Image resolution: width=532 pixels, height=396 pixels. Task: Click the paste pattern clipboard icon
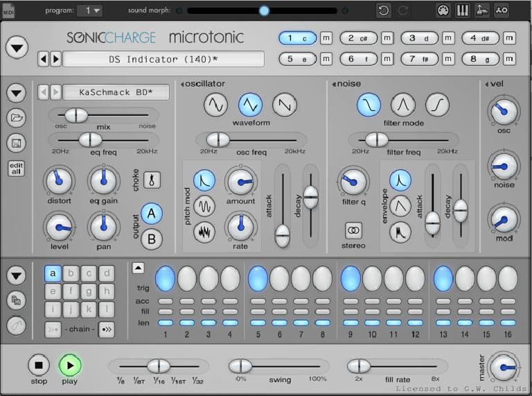click(17, 326)
